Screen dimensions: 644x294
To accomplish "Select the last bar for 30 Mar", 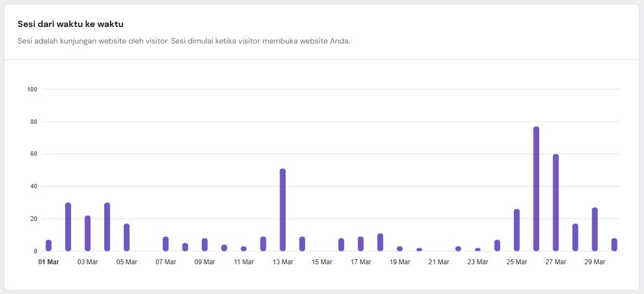I will 614,244.
